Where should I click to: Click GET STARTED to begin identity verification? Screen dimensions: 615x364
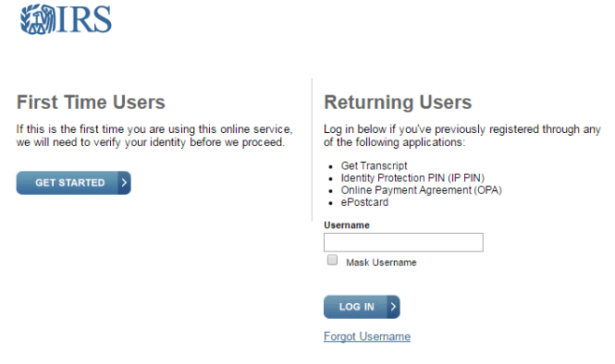[70, 183]
